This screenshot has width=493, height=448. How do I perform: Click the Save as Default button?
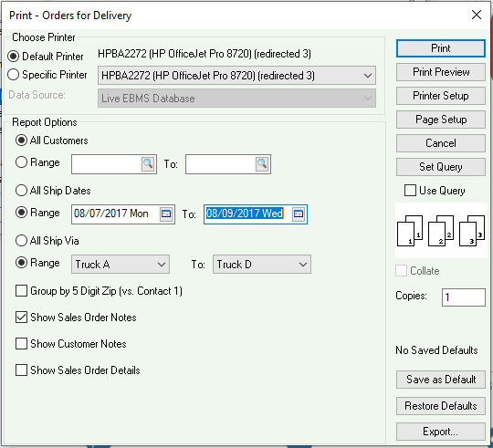tap(441, 380)
